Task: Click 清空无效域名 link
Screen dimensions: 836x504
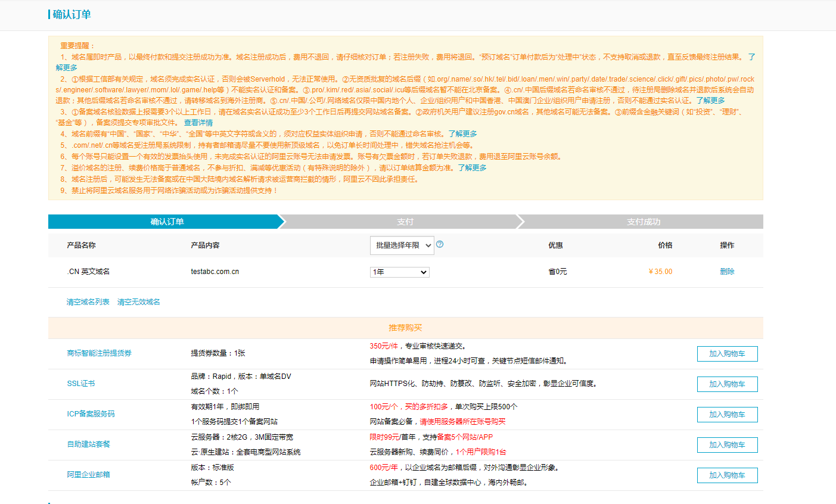Action: point(139,302)
